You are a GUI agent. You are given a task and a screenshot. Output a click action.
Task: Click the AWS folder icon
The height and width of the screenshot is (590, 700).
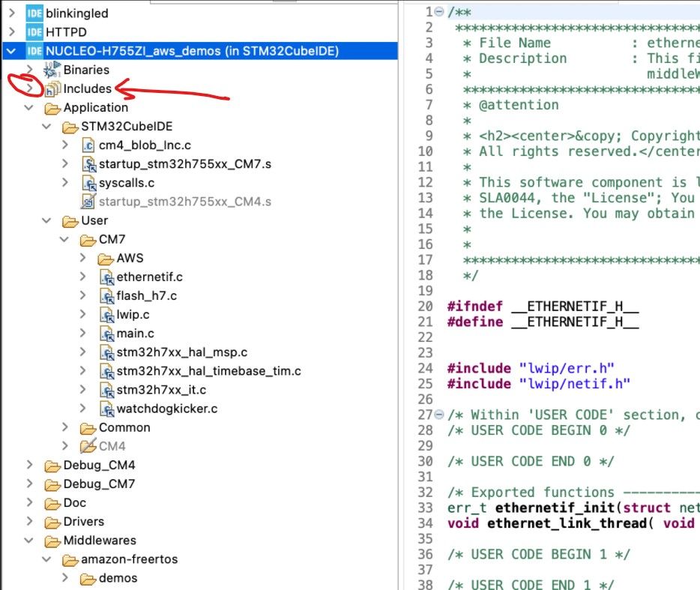pyautogui.click(x=106, y=258)
